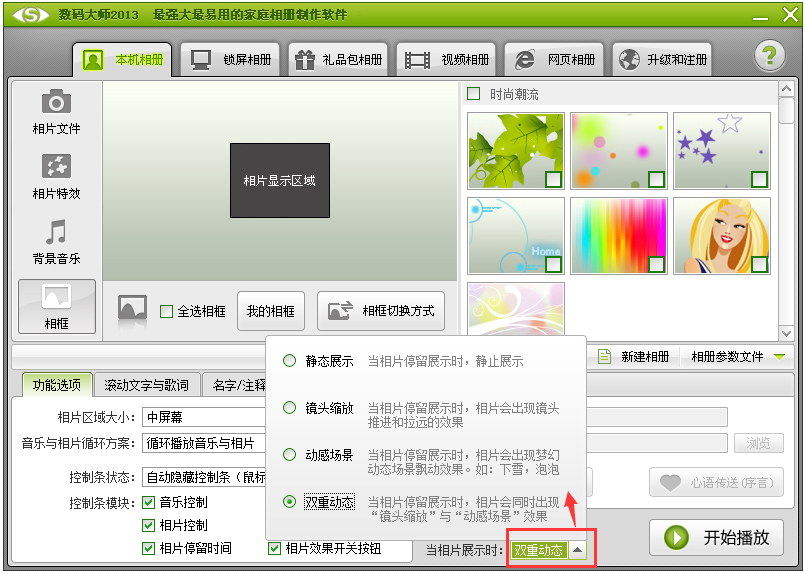Click the 我的相框 button

coord(270,311)
